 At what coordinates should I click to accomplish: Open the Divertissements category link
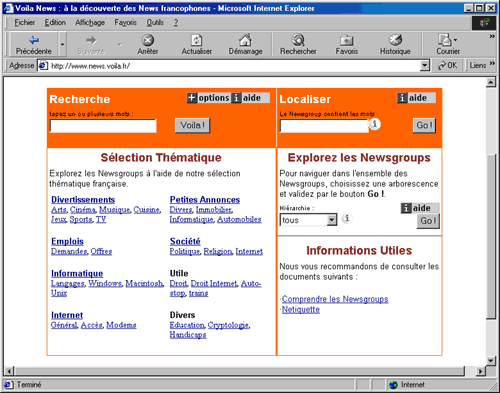pos(83,200)
